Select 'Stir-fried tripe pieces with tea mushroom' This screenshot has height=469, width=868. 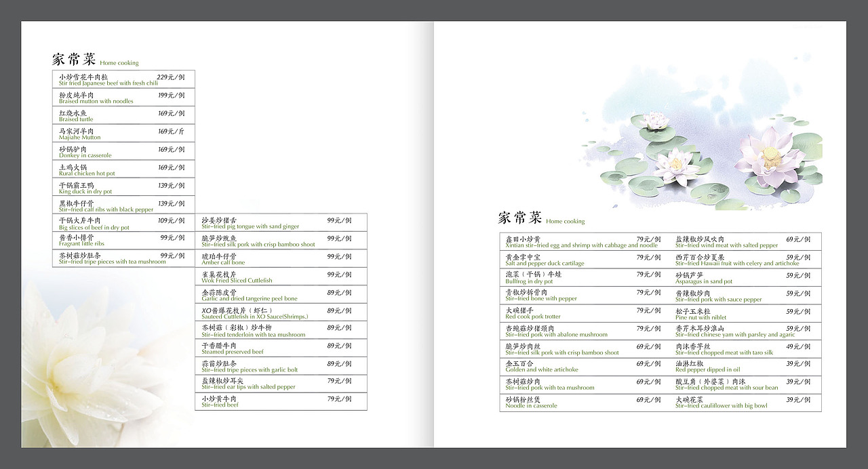(x=112, y=262)
